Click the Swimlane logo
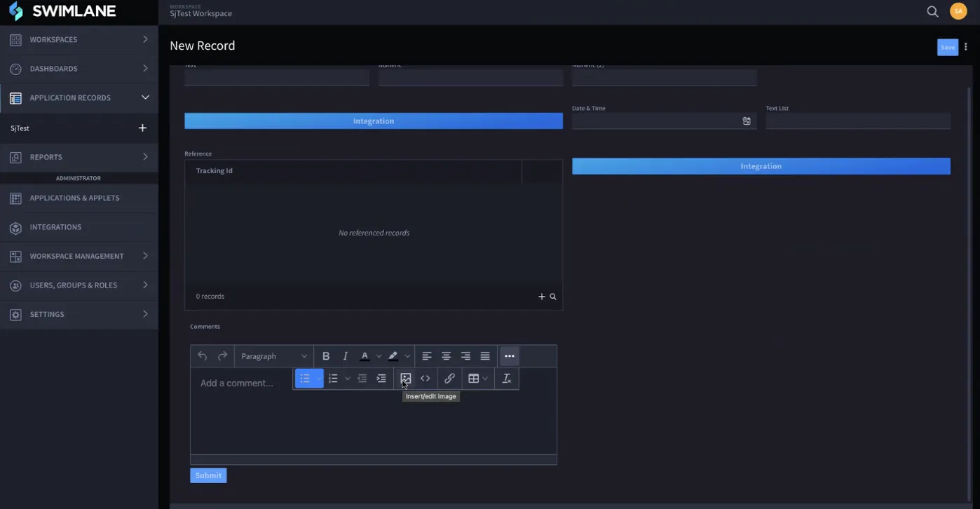This screenshot has height=509, width=980. [x=62, y=11]
